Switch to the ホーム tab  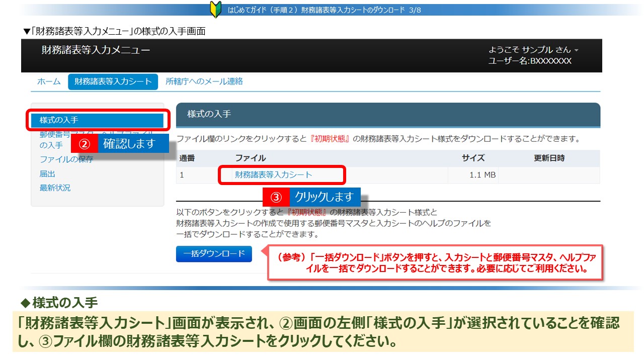pos(49,81)
